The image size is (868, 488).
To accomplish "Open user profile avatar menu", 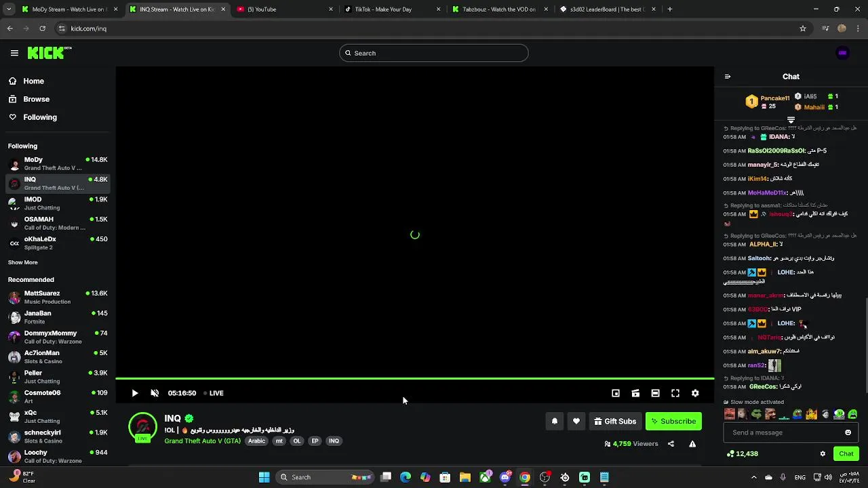I will click(x=842, y=53).
